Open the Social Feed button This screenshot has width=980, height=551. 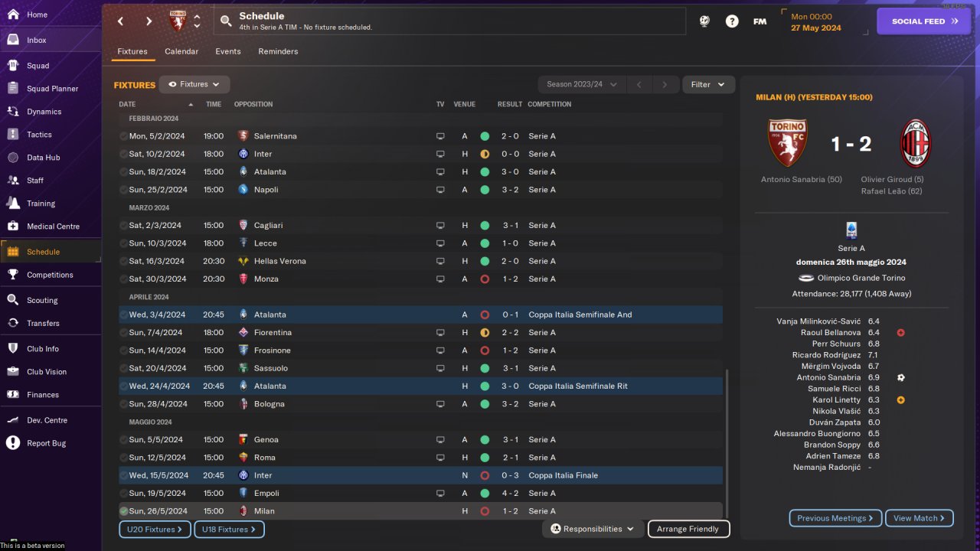click(923, 21)
